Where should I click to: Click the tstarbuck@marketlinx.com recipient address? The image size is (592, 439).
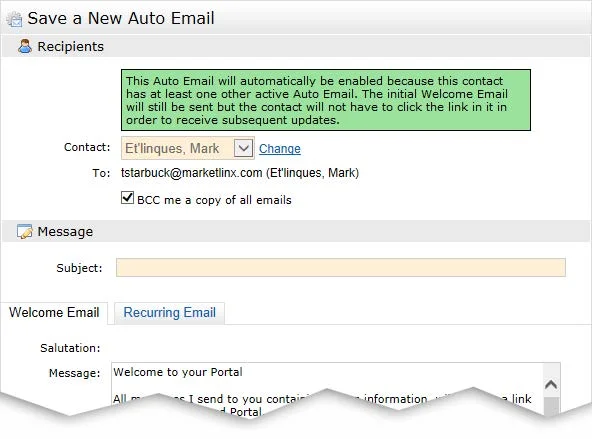pos(191,173)
